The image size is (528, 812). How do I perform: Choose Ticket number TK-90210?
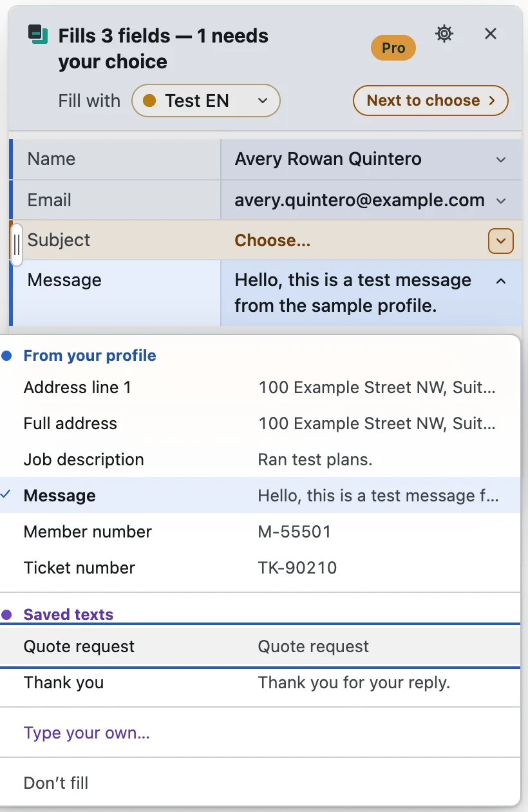(260, 568)
